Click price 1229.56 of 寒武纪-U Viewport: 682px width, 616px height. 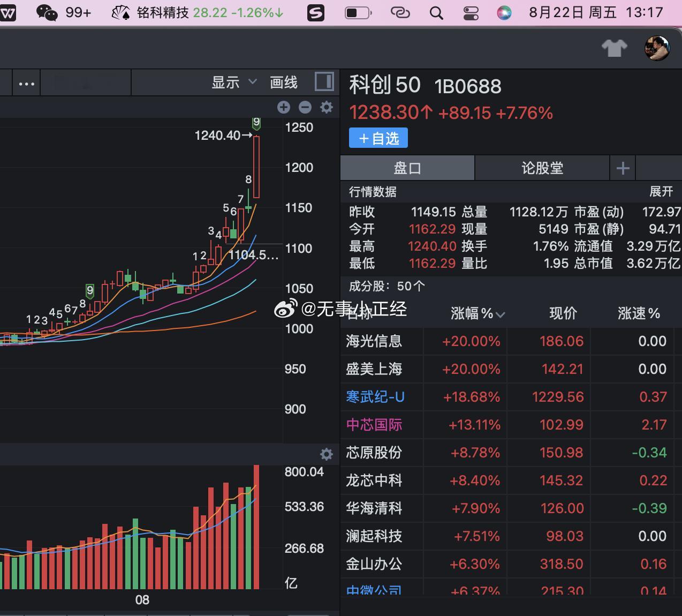point(558,397)
